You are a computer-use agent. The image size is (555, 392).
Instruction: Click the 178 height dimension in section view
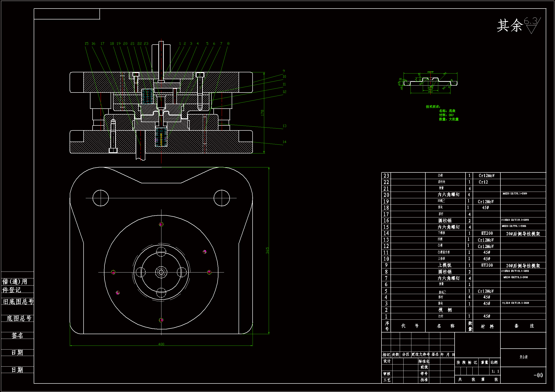point(262,113)
